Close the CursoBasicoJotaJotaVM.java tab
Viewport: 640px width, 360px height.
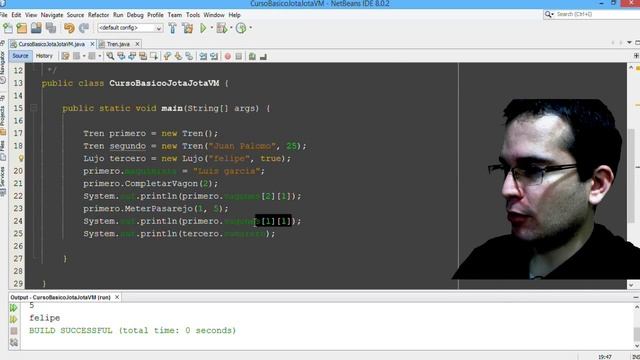click(x=92, y=44)
